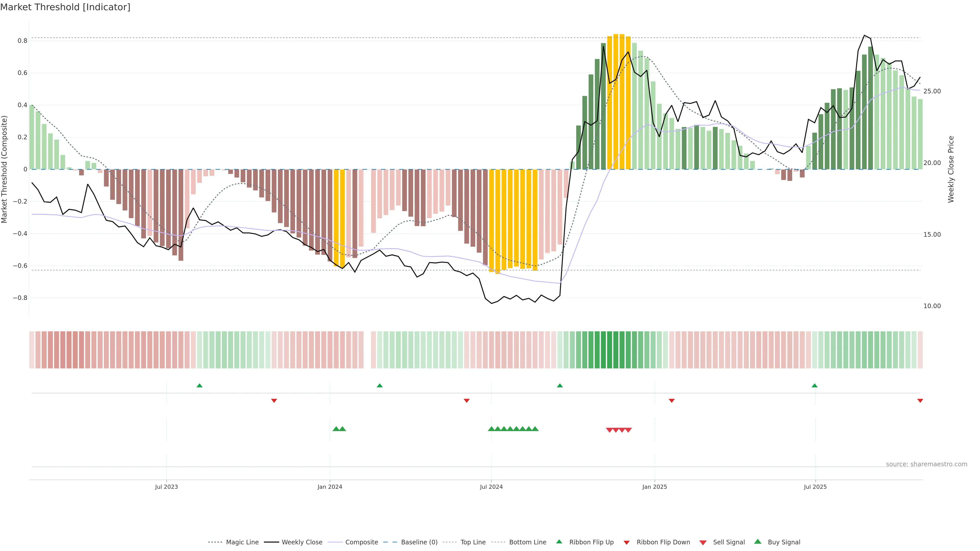Hide the Top Line legend series

tap(473, 542)
